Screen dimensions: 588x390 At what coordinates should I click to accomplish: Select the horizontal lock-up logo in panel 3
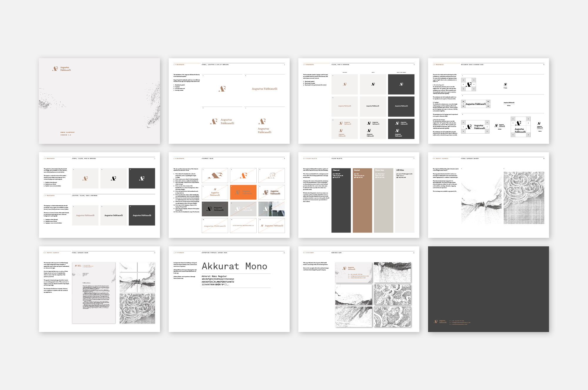tap(222, 122)
